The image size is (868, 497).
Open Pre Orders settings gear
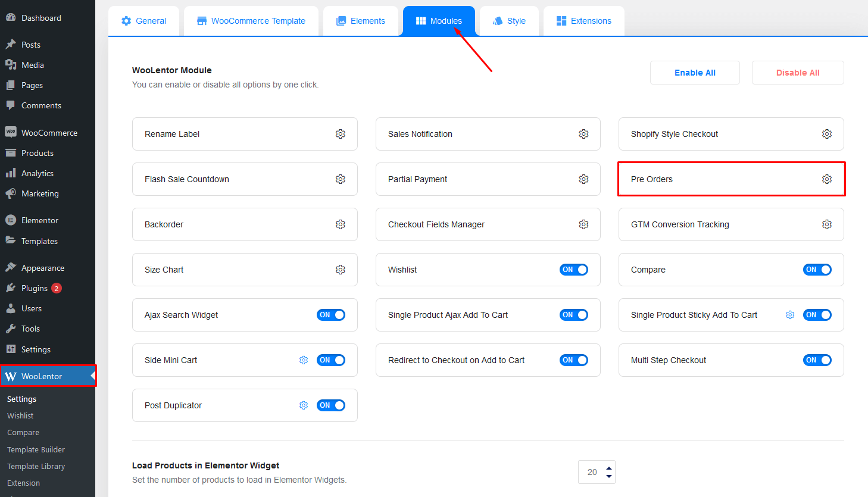[826, 179]
